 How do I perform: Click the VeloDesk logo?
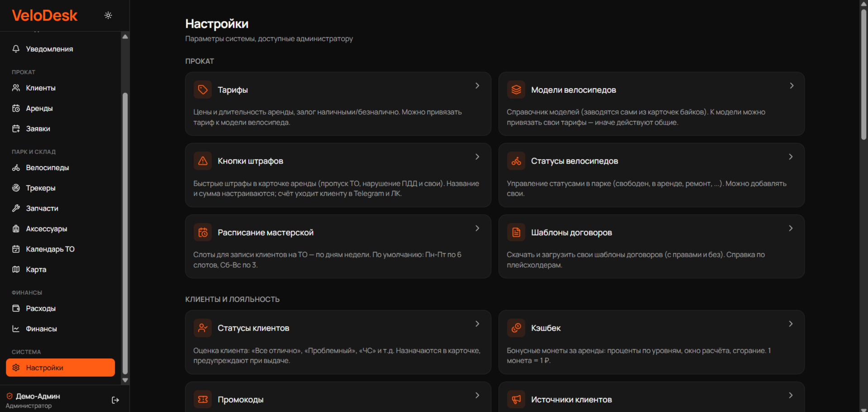pyautogui.click(x=45, y=15)
